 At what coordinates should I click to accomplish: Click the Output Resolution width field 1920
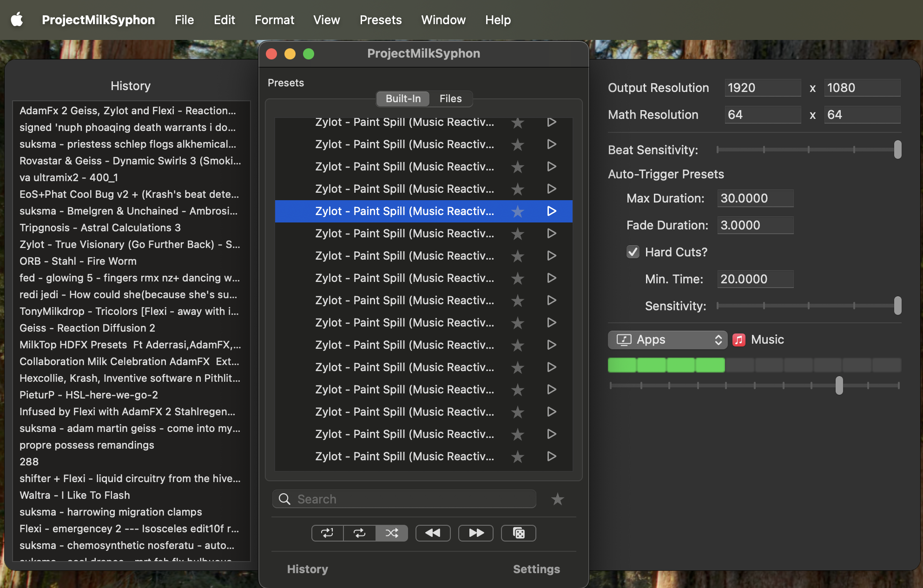763,88
